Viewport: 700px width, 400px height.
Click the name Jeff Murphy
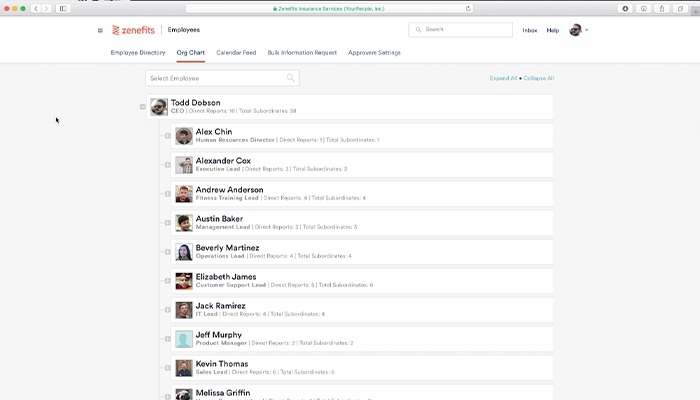[x=219, y=335]
